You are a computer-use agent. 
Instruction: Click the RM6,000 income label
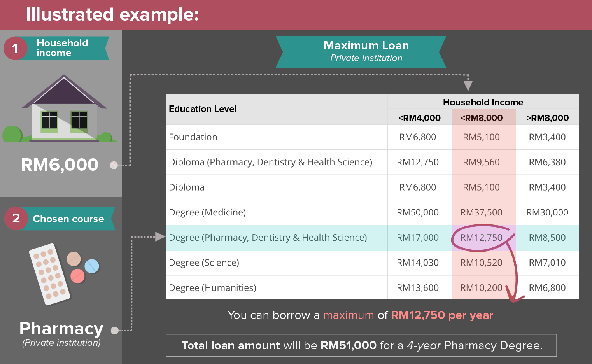[x=59, y=164]
